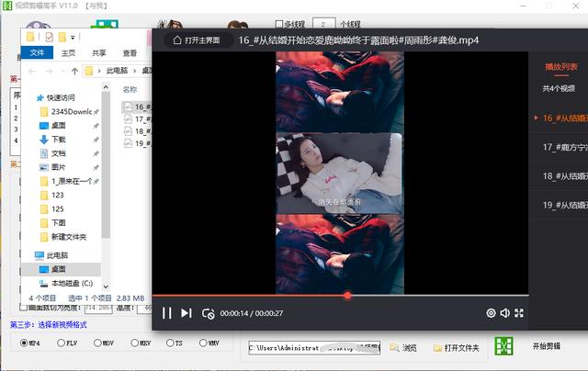This screenshot has width=588, height=371.
Task: Open the 主页 tab in Explorer
Action: pos(68,53)
